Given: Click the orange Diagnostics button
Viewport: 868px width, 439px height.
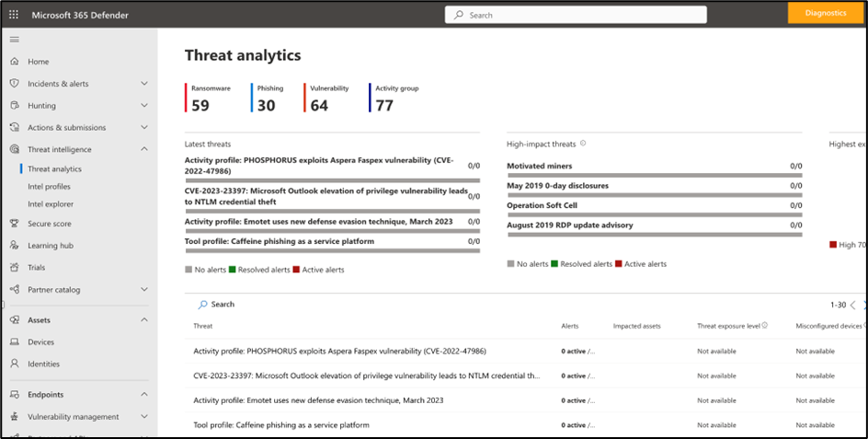Looking at the screenshot, I should 826,13.
